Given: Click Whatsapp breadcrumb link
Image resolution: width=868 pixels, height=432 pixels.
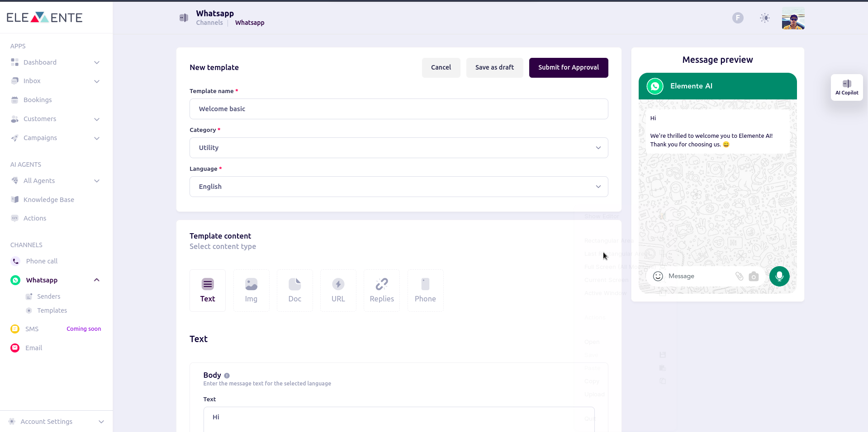Looking at the screenshot, I should point(250,23).
